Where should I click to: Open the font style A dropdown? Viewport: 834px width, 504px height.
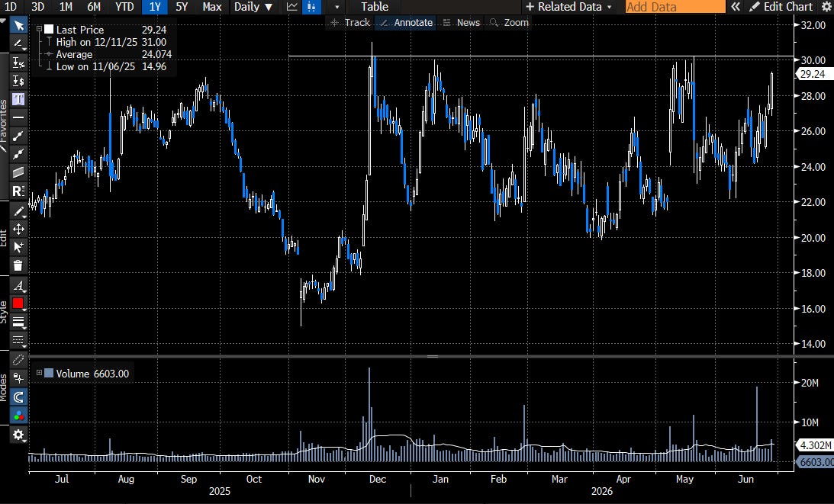pyautogui.click(x=18, y=286)
